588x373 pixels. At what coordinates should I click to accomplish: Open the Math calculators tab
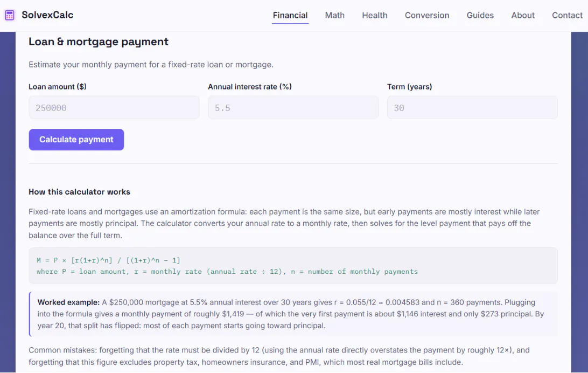coord(334,16)
